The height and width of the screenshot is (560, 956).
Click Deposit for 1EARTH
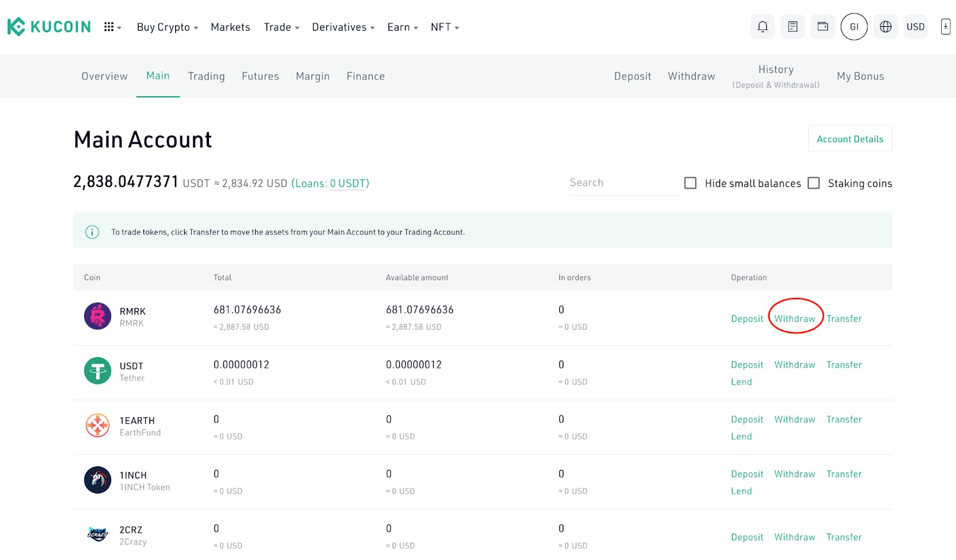tap(747, 419)
